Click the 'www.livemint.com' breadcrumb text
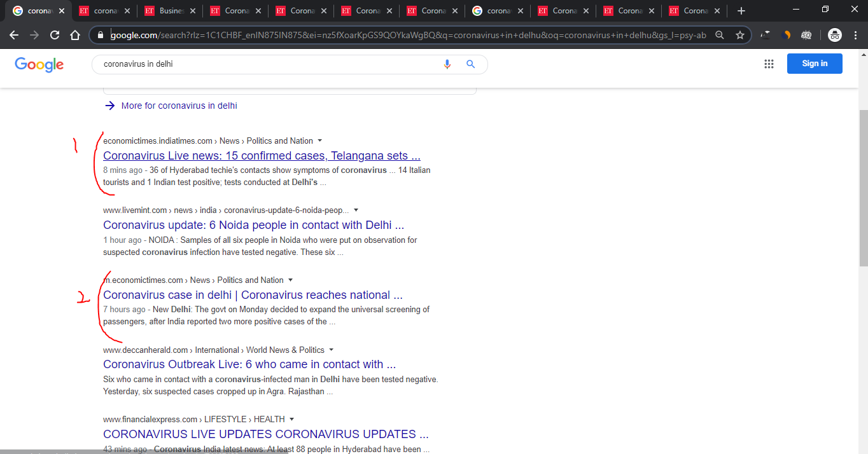Viewport: 868px width, 454px height. point(135,210)
